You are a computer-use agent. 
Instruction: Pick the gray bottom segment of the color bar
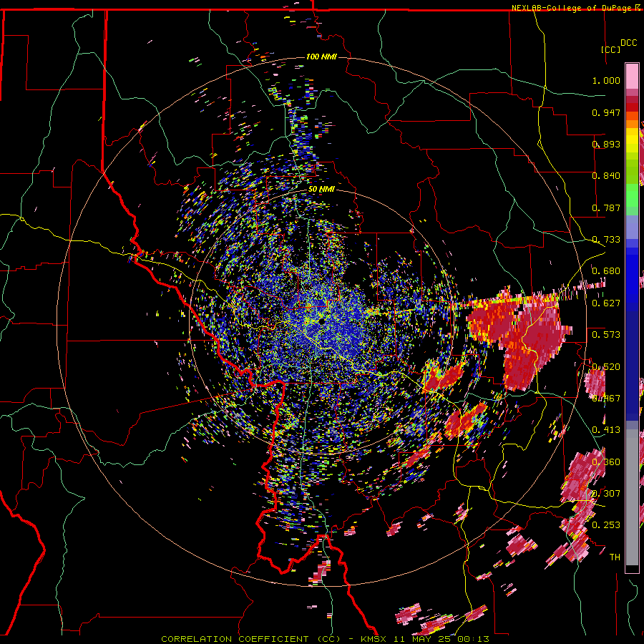tap(632, 497)
